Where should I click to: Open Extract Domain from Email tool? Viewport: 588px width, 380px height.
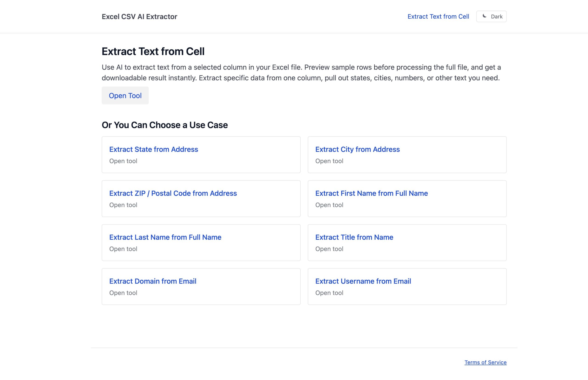pyautogui.click(x=153, y=281)
